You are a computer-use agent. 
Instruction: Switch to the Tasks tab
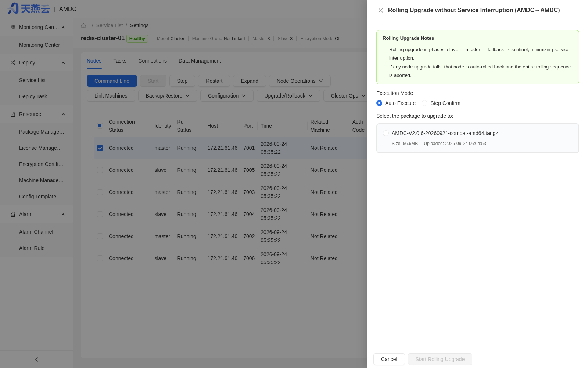click(120, 61)
